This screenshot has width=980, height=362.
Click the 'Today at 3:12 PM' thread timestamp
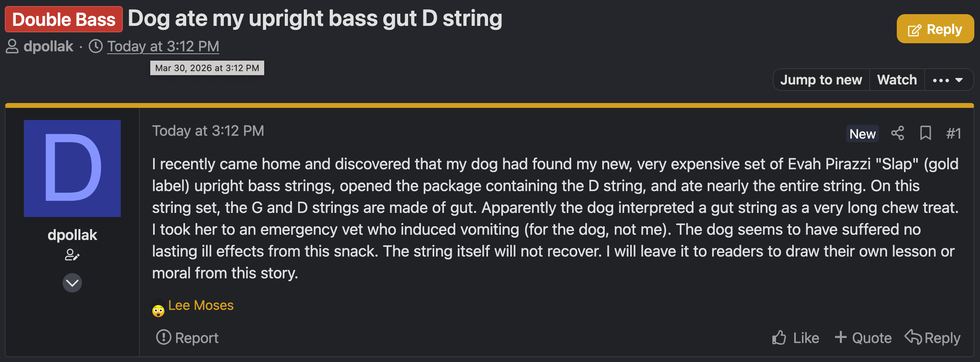[163, 46]
